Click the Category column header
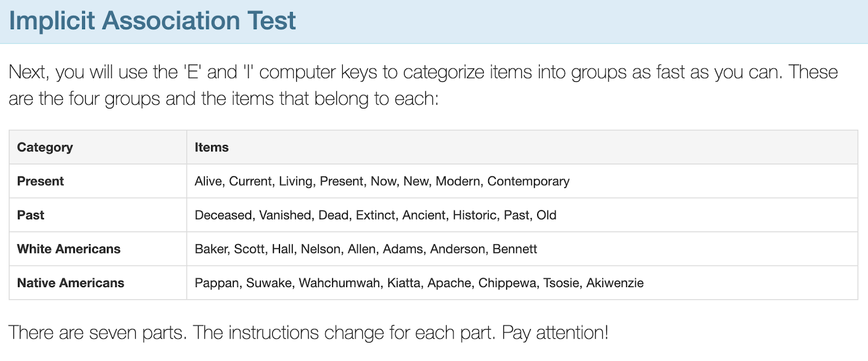 [45, 148]
